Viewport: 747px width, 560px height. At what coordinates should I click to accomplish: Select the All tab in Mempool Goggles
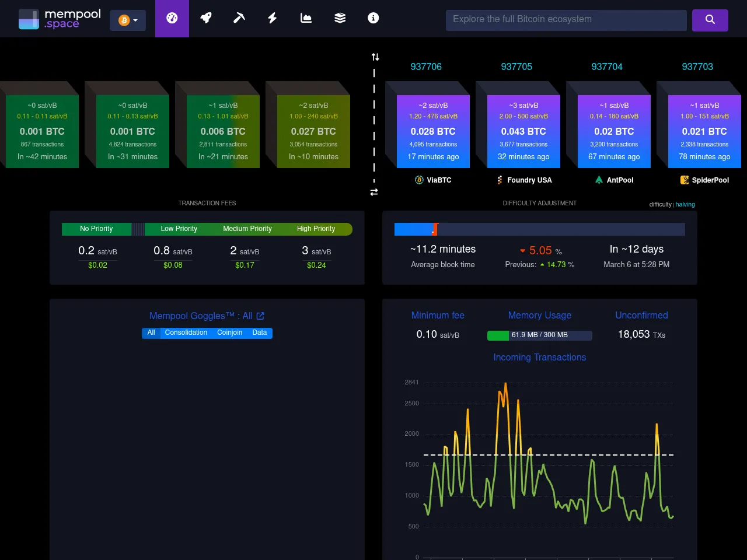click(x=151, y=332)
